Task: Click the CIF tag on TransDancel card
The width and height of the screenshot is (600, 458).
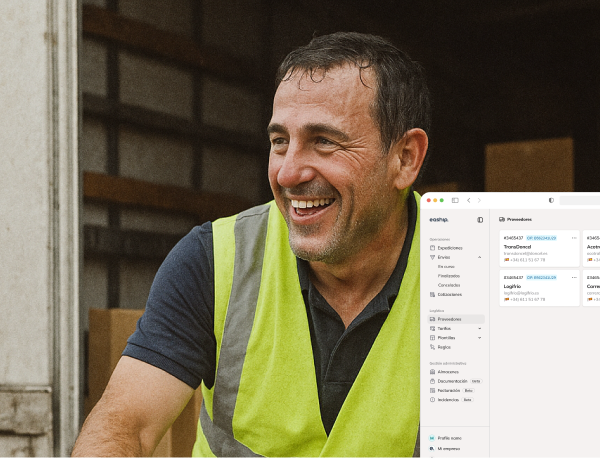Action: click(541, 238)
